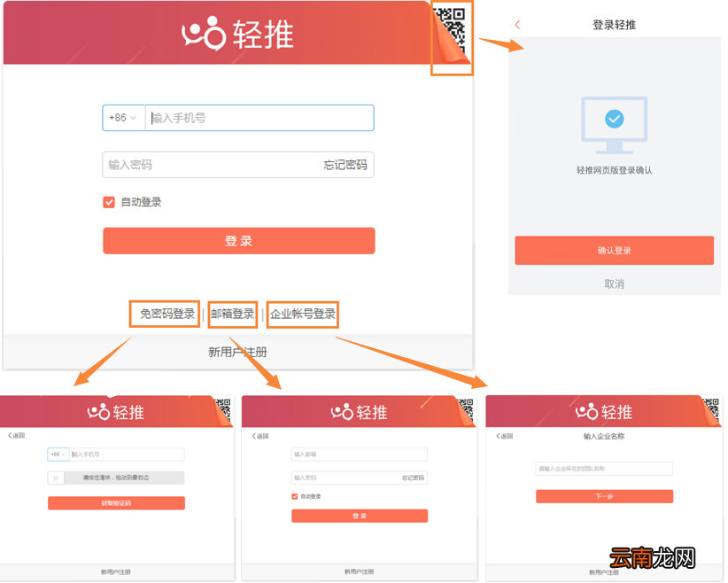
Task: Focus the 输入手机号 field in main login panel
Action: [x=259, y=118]
